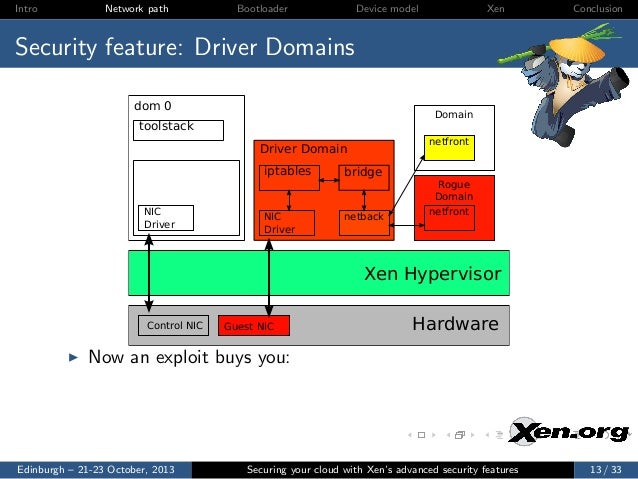Open the Xen section tab
The height and width of the screenshot is (479, 638).
[x=496, y=9]
